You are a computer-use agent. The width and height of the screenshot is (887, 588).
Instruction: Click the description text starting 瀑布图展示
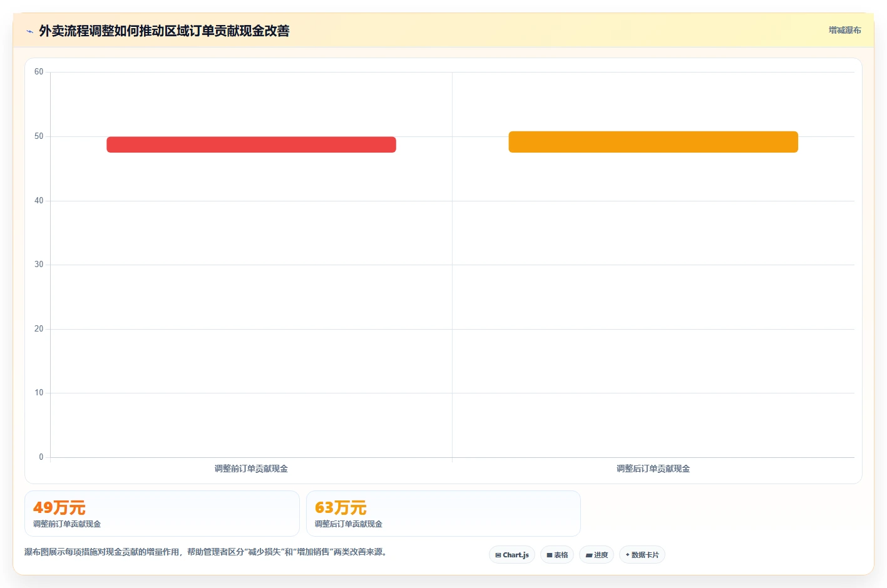pos(207,552)
